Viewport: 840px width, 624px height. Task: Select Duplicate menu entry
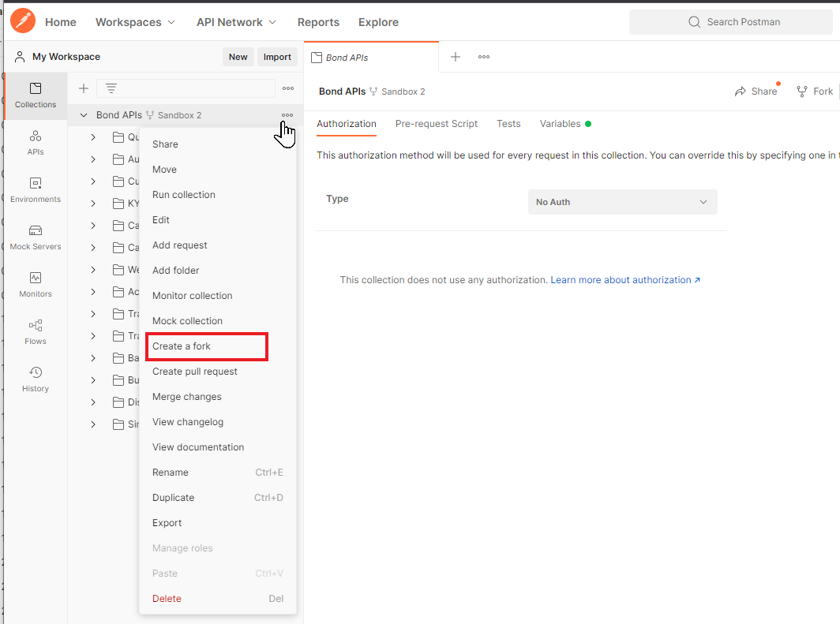[x=218, y=498]
